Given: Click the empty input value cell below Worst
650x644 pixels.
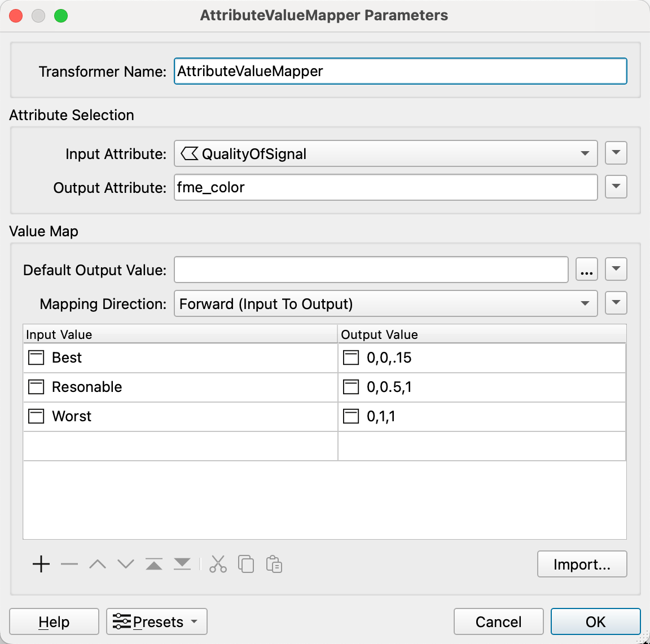Looking at the screenshot, I should pyautogui.click(x=181, y=446).
